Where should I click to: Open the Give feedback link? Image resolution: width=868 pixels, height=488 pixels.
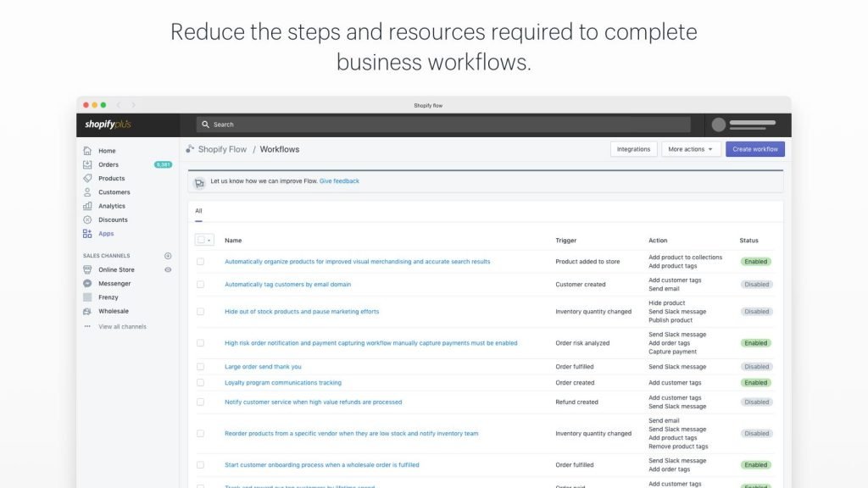click(x=339, y=181)
